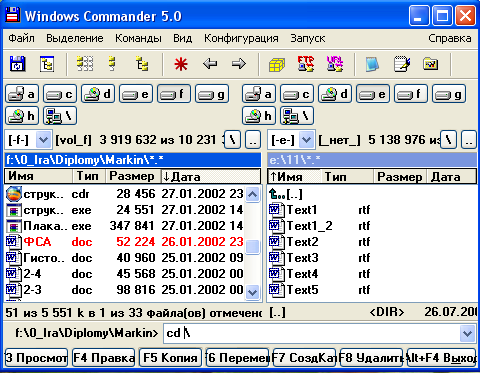Open the directory tree toolbar icon
480x373 pixels.
[47, 64]
